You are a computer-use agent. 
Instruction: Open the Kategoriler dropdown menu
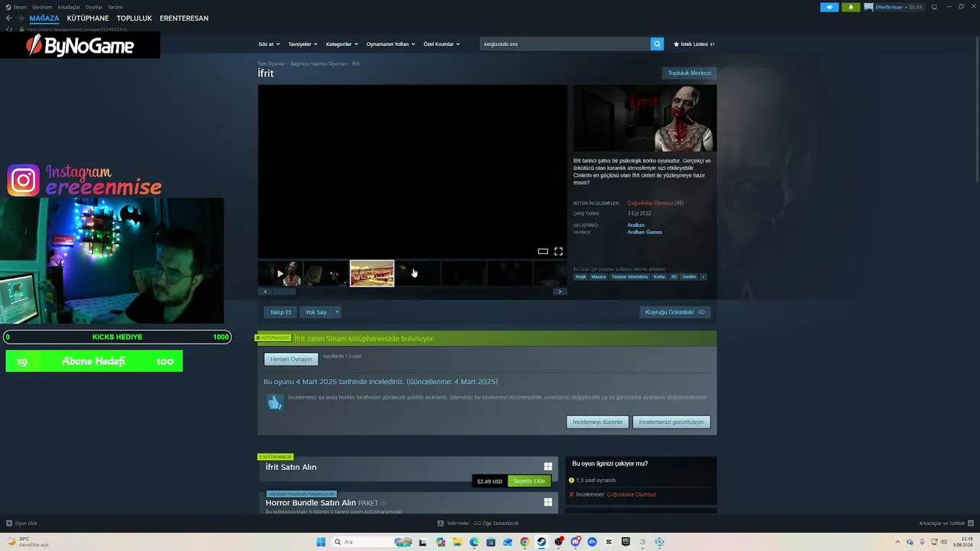click(342, 44)
